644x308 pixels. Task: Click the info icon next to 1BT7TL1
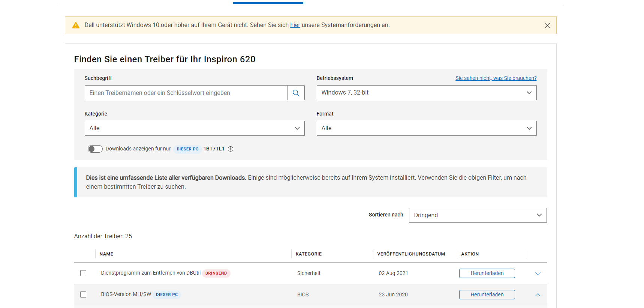[231, 149]
